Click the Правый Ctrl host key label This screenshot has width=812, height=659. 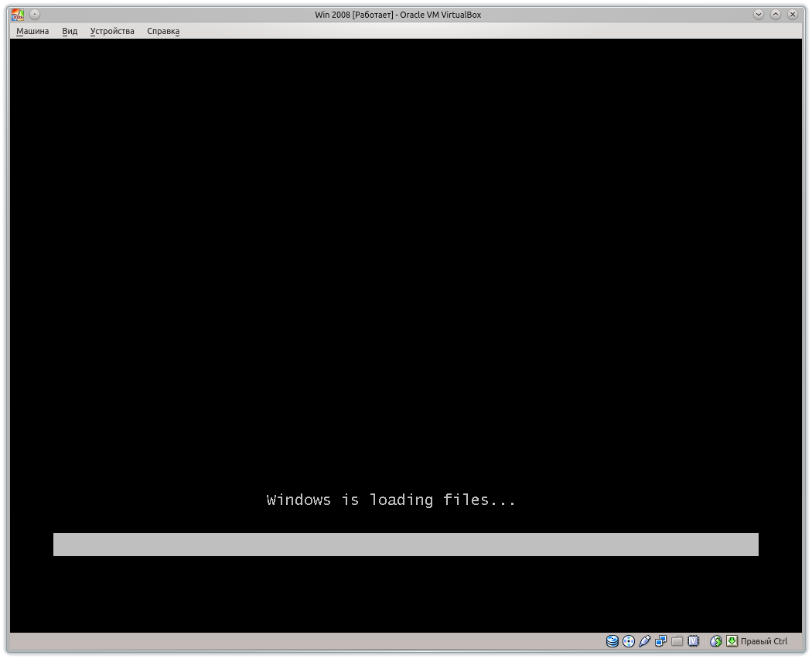pos(764,641)
